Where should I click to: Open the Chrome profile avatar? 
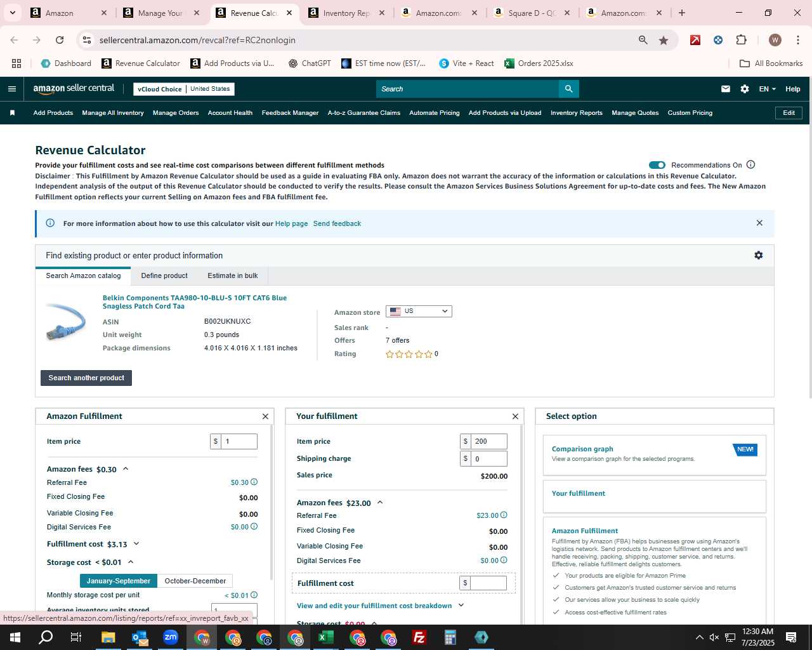coord(775,40)
